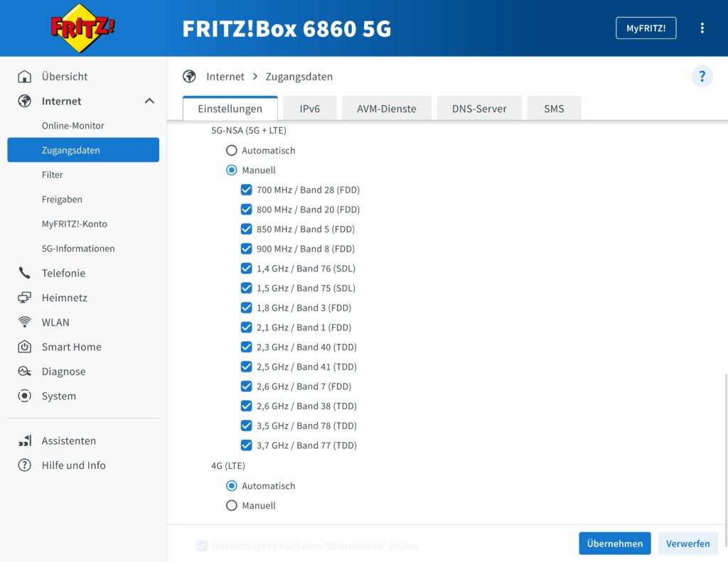Click the help question mark icon

702,76
